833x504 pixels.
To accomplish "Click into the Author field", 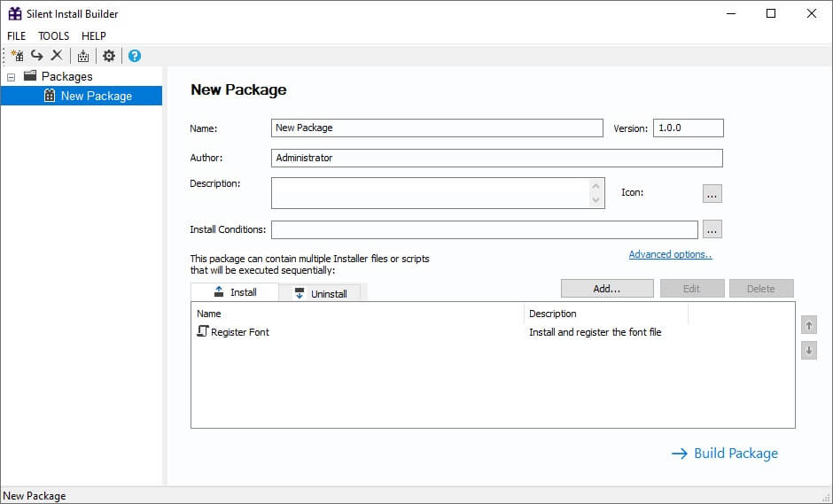I will [x=497, y=158].
